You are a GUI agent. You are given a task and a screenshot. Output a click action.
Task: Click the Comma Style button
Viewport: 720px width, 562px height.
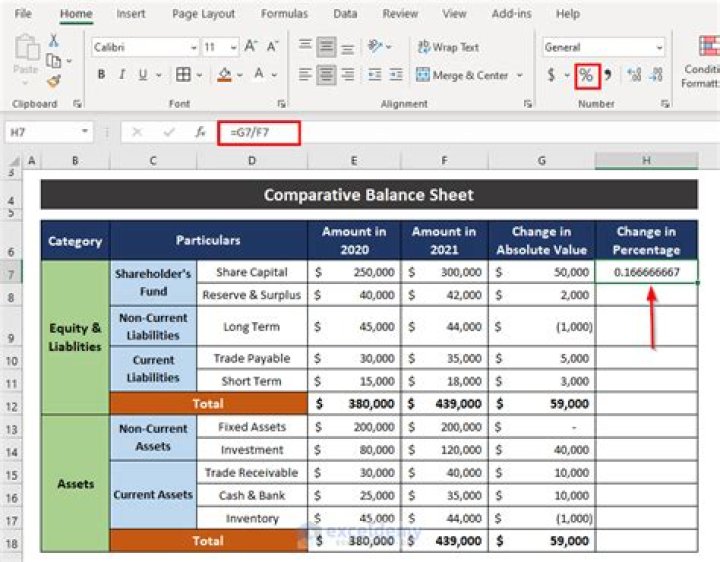(x=608, y=75)
